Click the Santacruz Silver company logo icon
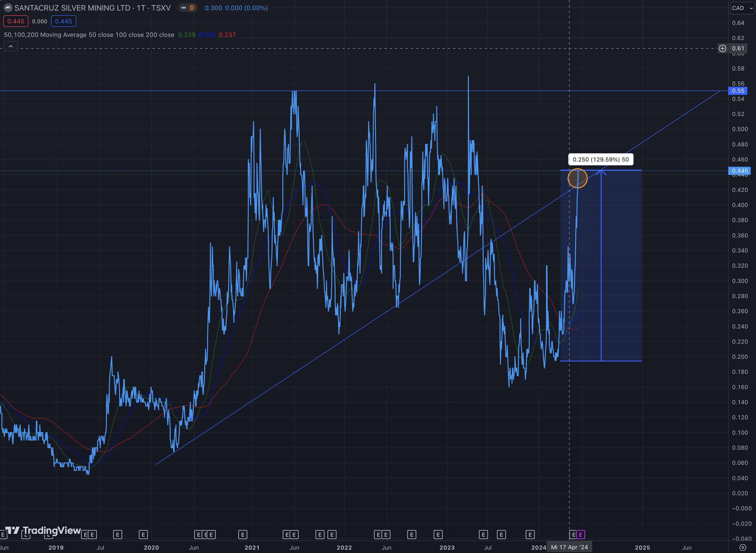756x553 pixels. [x=8, y=8]
